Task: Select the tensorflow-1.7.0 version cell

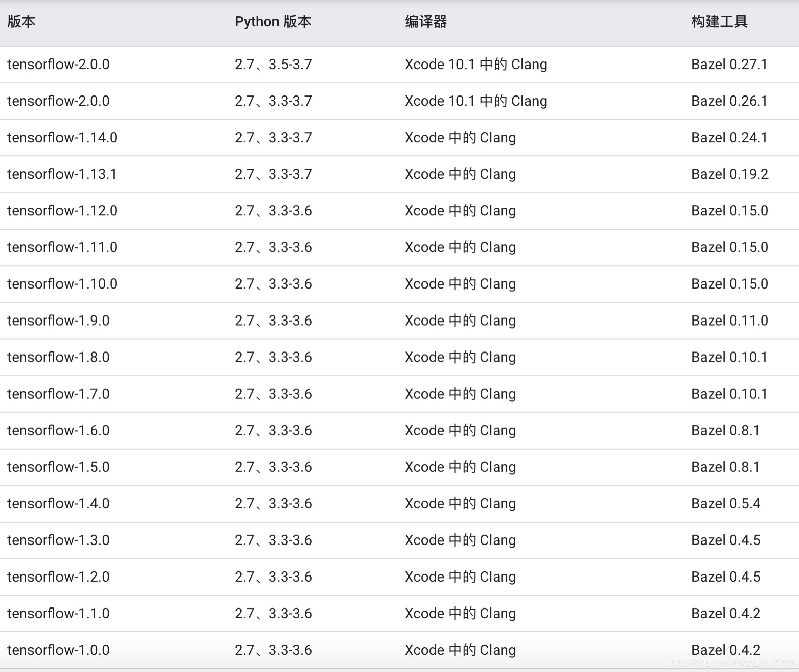Action: pos(58,394)
